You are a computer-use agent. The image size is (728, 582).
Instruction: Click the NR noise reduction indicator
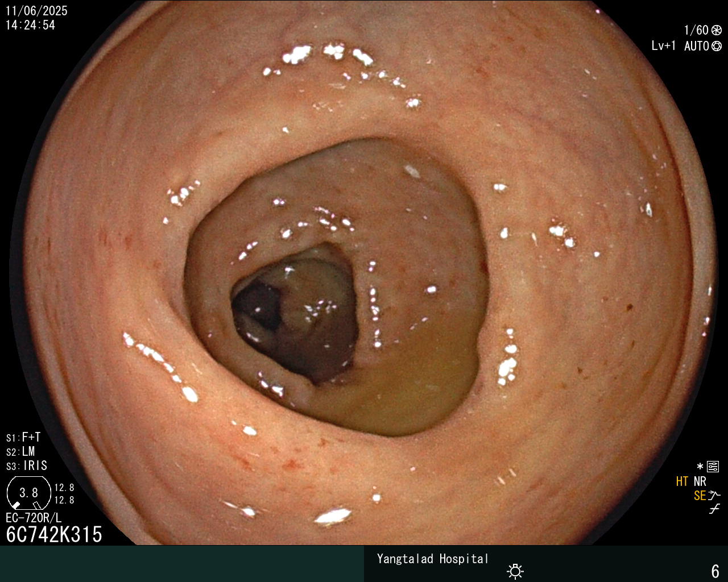click(x=700, y=481)
